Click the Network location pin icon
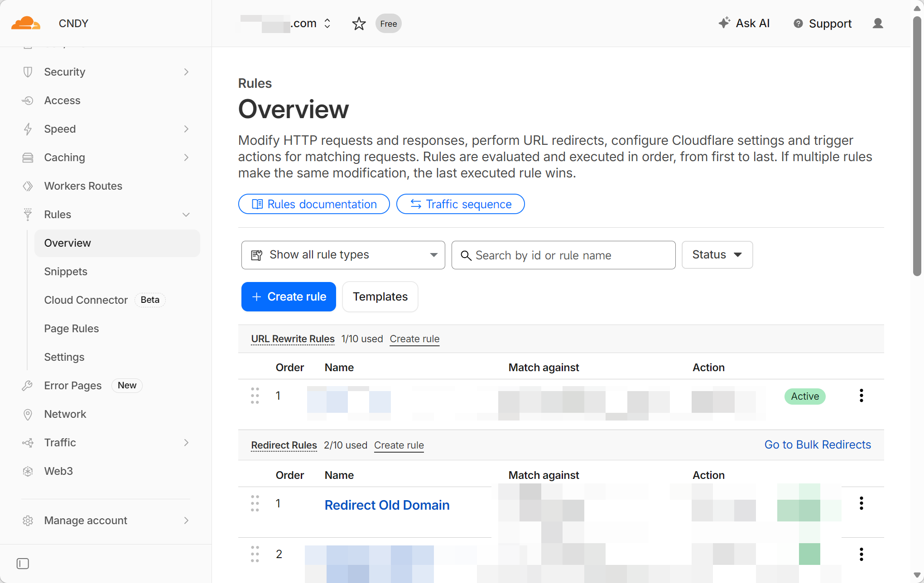The height and width of the screenshot is (583, 924). (28, 414)
